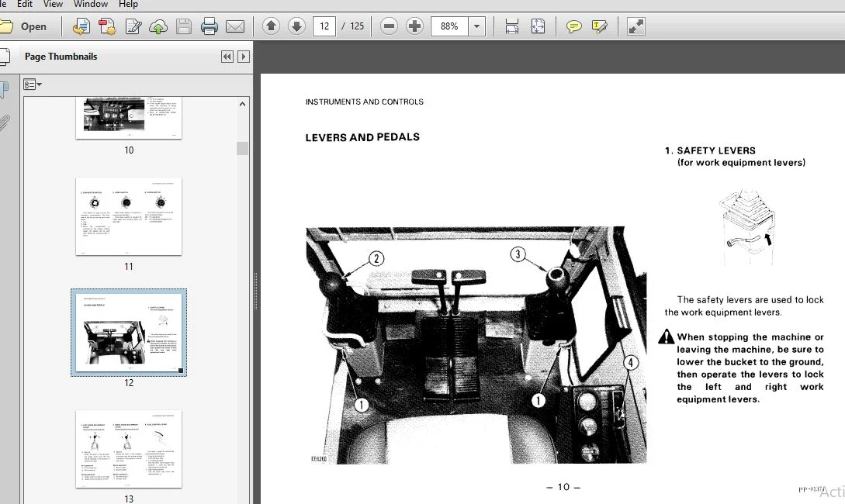Select page 10 thumbnail
The width and height of the screenshot is (845, 504).
(129, 118)
